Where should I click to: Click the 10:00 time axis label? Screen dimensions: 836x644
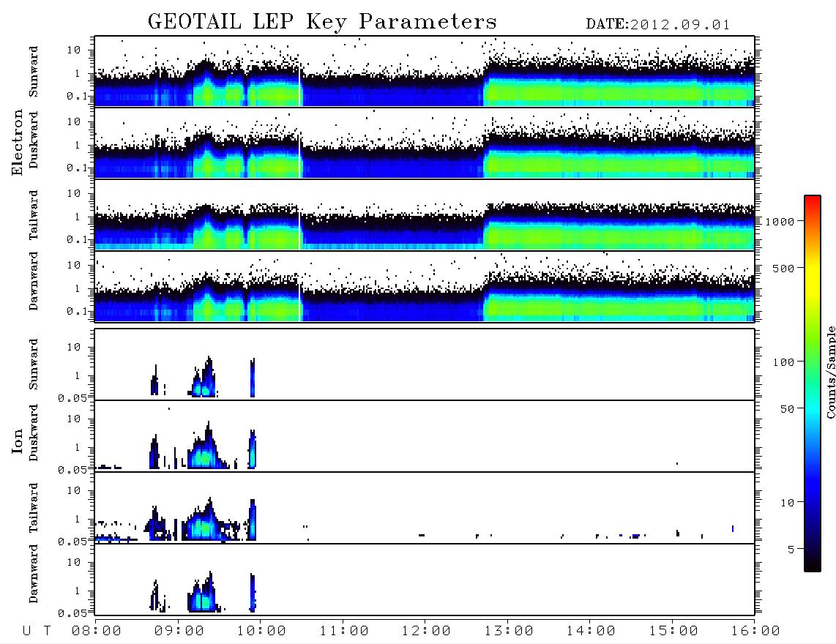[x=261, y=631]
